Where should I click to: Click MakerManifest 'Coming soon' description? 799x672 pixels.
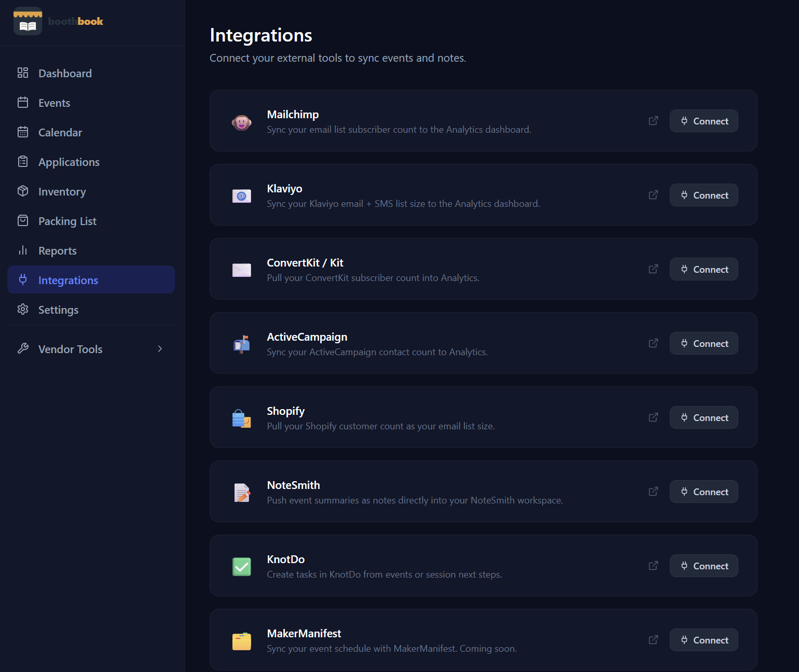pyautogui.click(x=392, y=649)
